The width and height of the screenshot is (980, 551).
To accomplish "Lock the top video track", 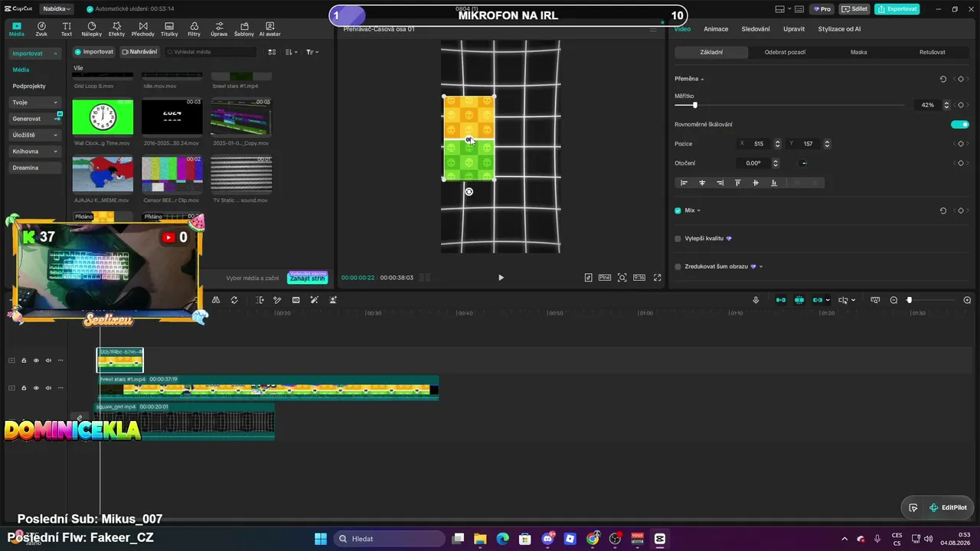I will [24, 360].
